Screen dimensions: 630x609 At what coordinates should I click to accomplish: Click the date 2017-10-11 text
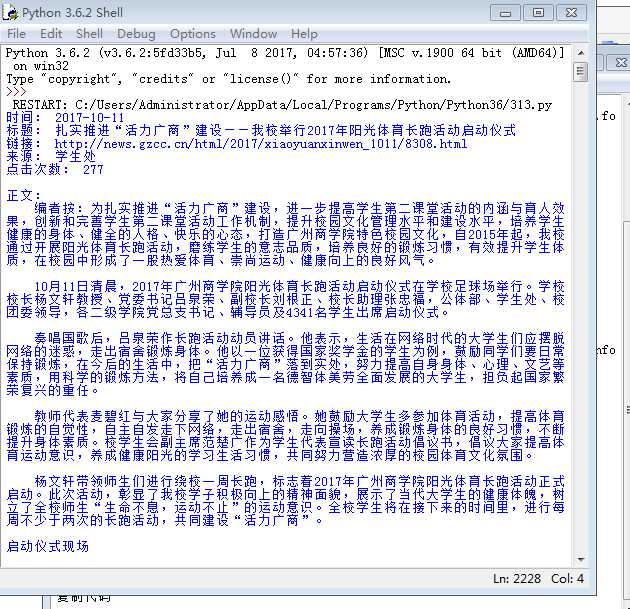[x=90, y=118]
